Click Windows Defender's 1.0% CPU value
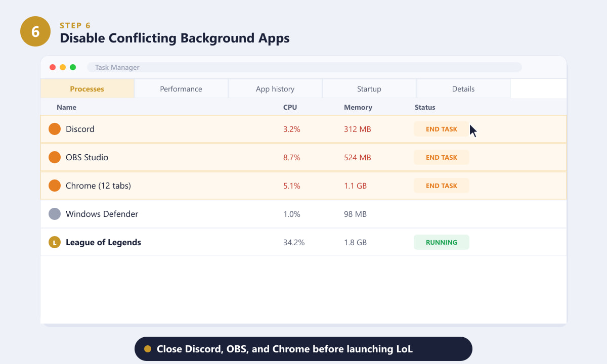Screen dimensions: 607x364 (x=292, y=214)
